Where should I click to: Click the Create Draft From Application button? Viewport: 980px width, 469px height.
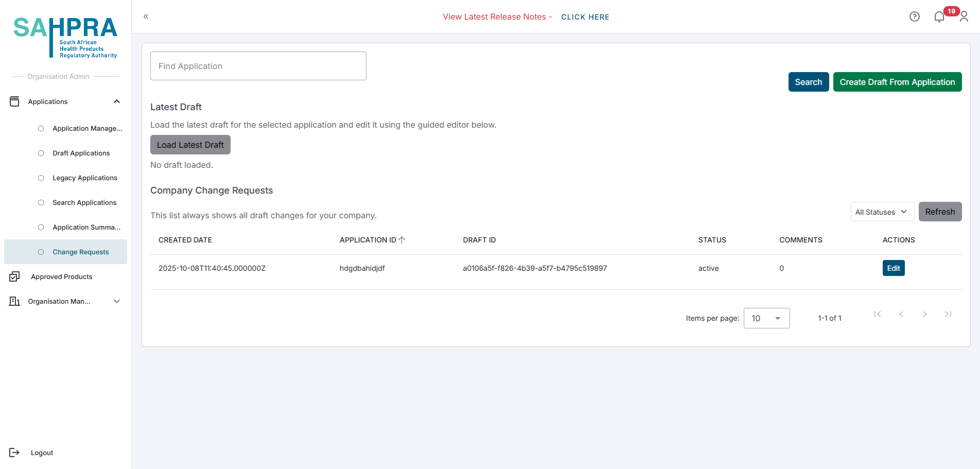[x=897, y=82]
